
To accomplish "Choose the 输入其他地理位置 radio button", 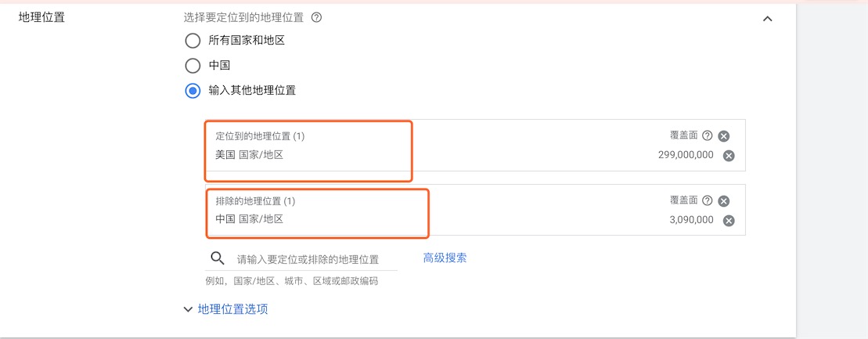I will point(193,92).
